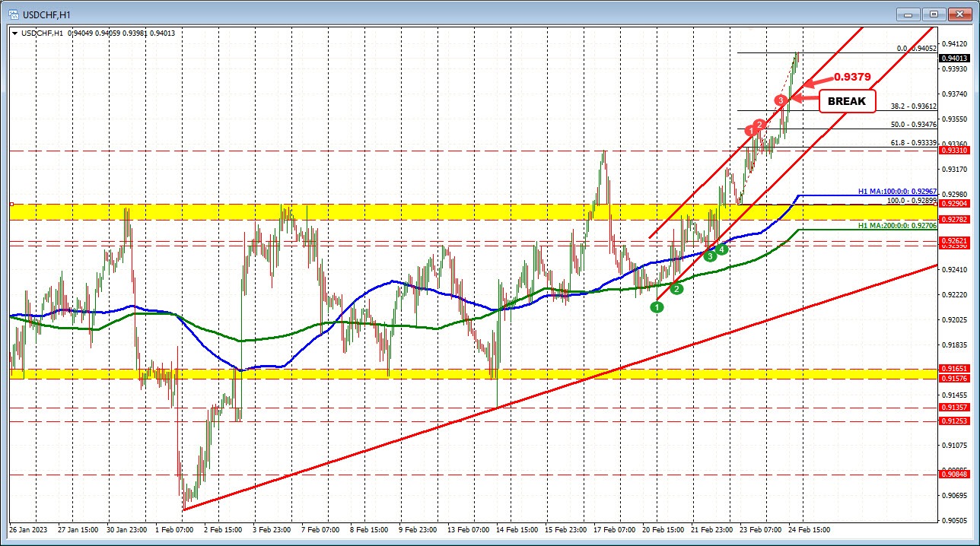Click the BREAK annotation box
The width and height of the screenshot is (980, 546).
[x=846, y=101]
